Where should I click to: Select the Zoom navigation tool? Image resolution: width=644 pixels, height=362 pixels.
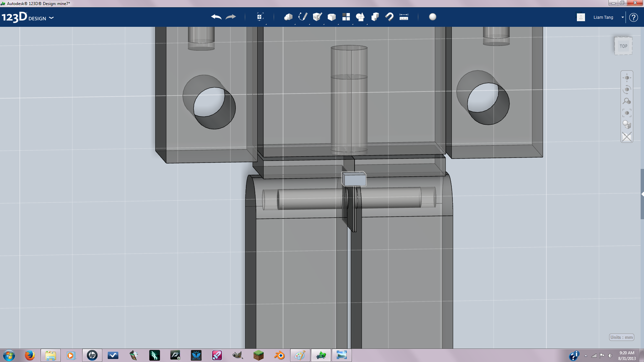tap(627, 101)
